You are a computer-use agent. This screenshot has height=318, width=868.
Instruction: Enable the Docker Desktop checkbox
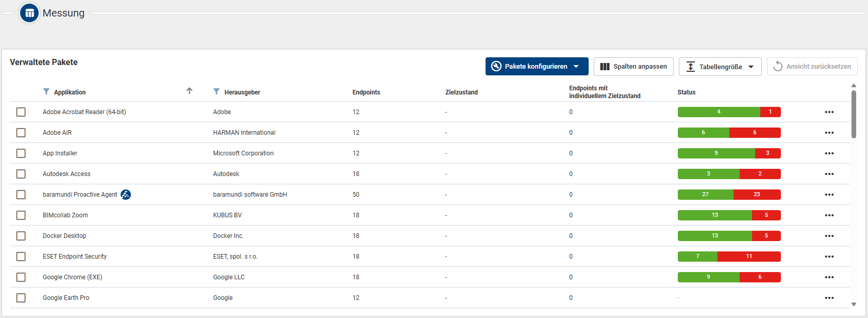coord(21,236)
